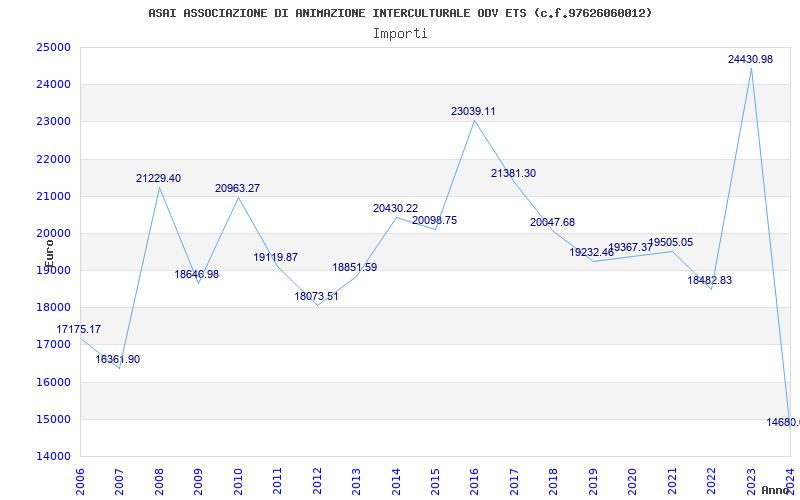
Task: Click y-axis tick 20000
Action: click(53, 234)
